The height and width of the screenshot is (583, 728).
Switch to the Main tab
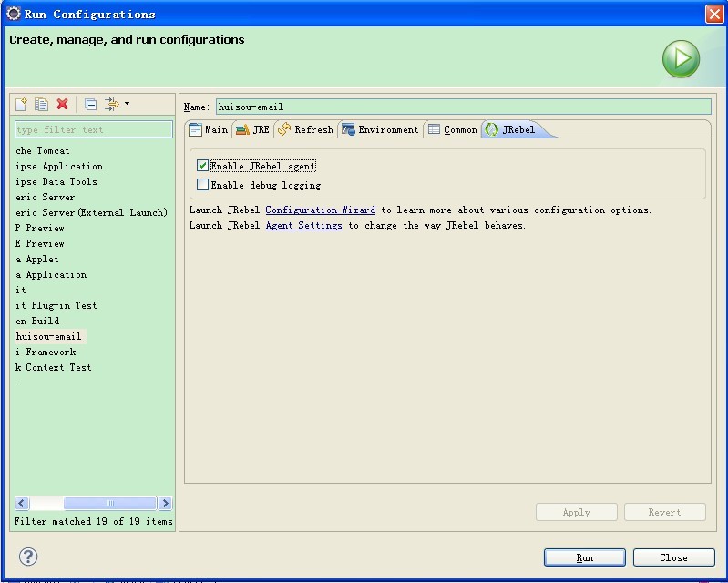(209, 129)
